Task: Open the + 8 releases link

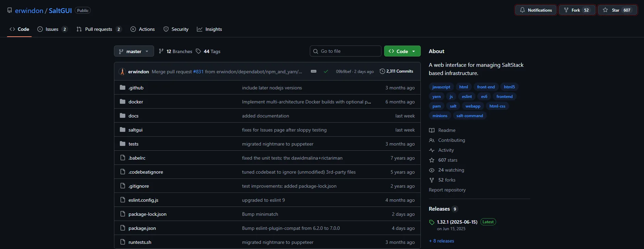Action: (442, 241)
